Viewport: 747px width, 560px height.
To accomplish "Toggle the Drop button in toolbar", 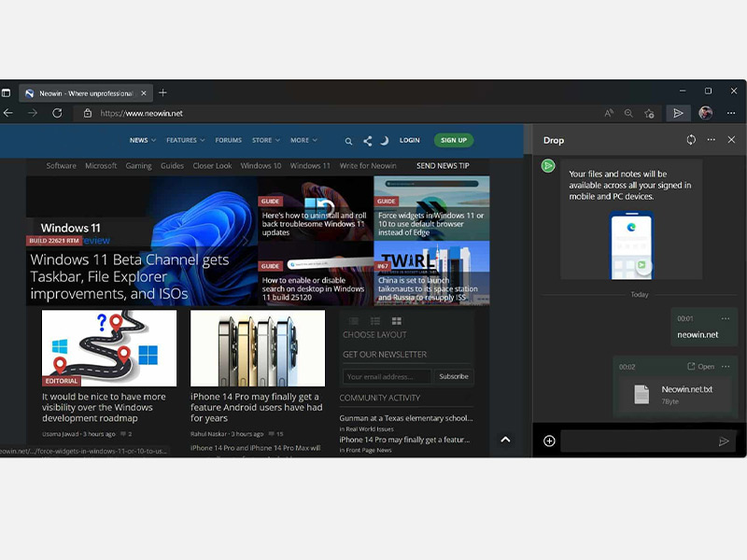I will click(x=678, y=113).
